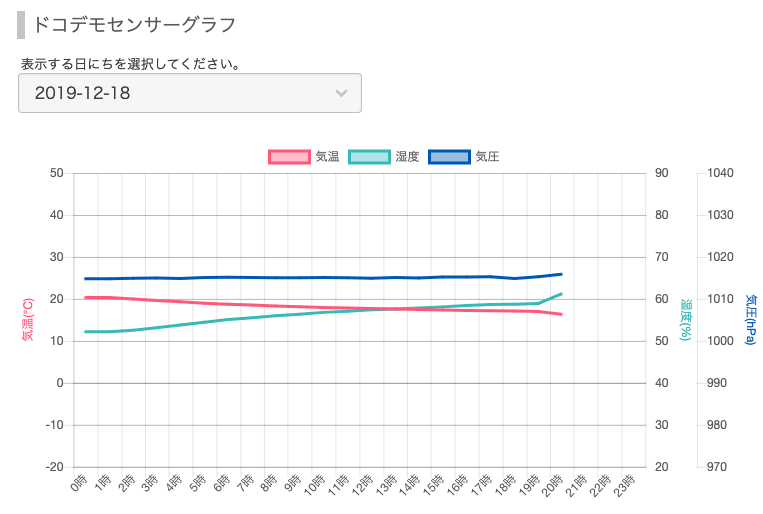Toggle the 湿度 series legend label
The height and width of the screenshot is (514, 763).
[x=407, y=157]
